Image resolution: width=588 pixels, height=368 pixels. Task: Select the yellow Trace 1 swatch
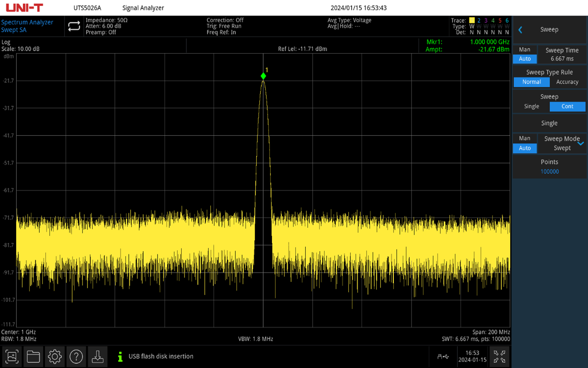[472, 20]
